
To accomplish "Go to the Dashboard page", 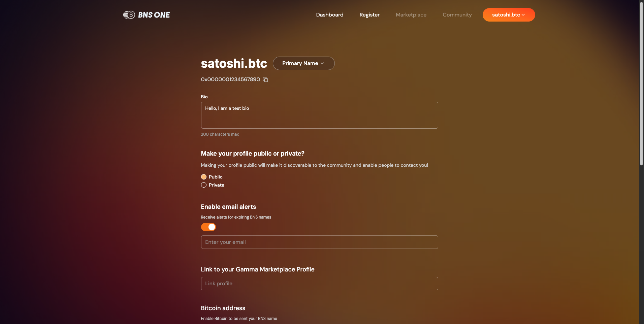I will (x=330, y=15).
